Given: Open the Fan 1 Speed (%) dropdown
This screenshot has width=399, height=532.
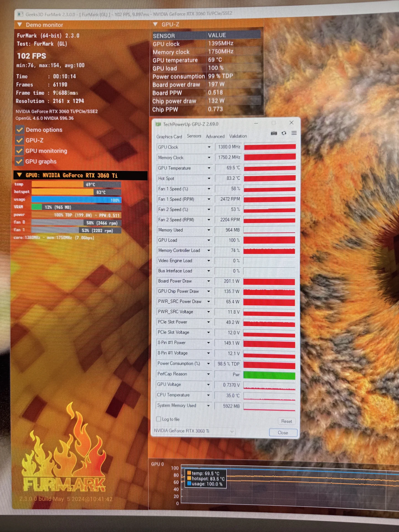Looking at the screenshot, I should click(x=209, y=189).
